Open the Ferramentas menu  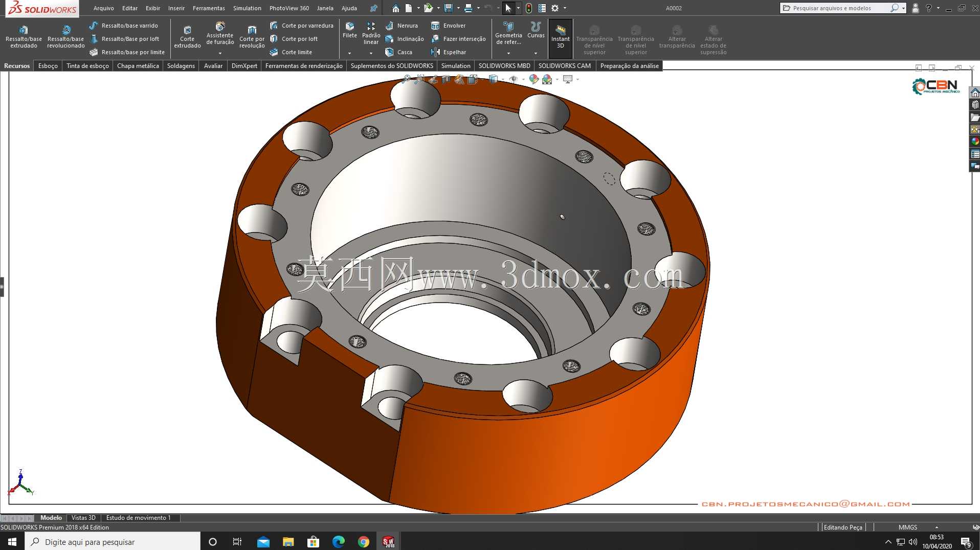point(209,8)
